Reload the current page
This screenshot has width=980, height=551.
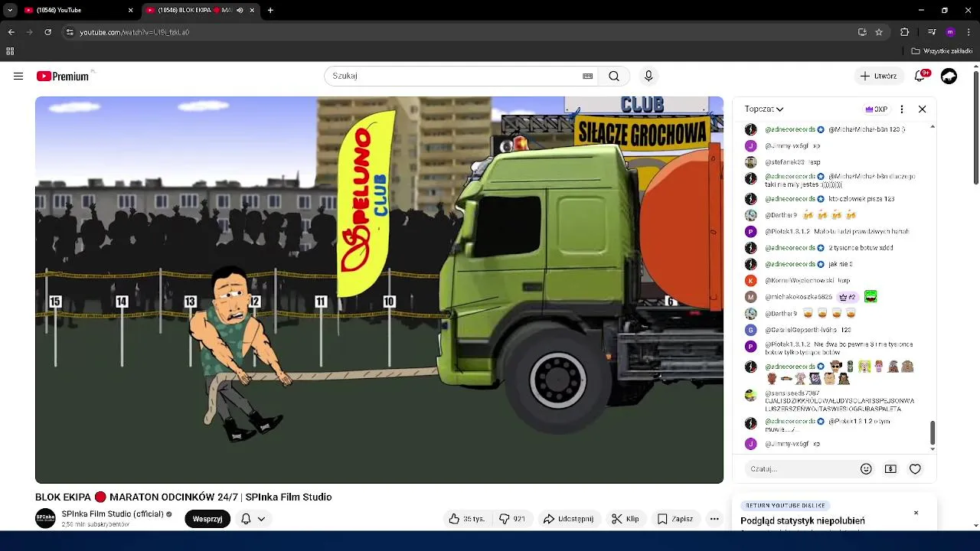pyautogui.click(x=47, y=32)
